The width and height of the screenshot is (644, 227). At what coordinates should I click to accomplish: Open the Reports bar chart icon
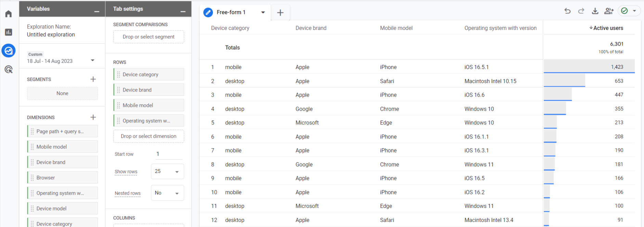tap(9, 32)
